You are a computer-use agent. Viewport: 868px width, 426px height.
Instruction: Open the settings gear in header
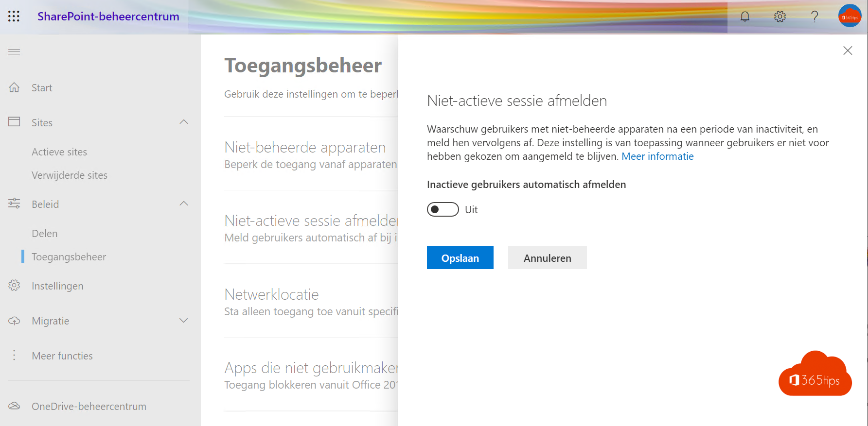(780, 17)
